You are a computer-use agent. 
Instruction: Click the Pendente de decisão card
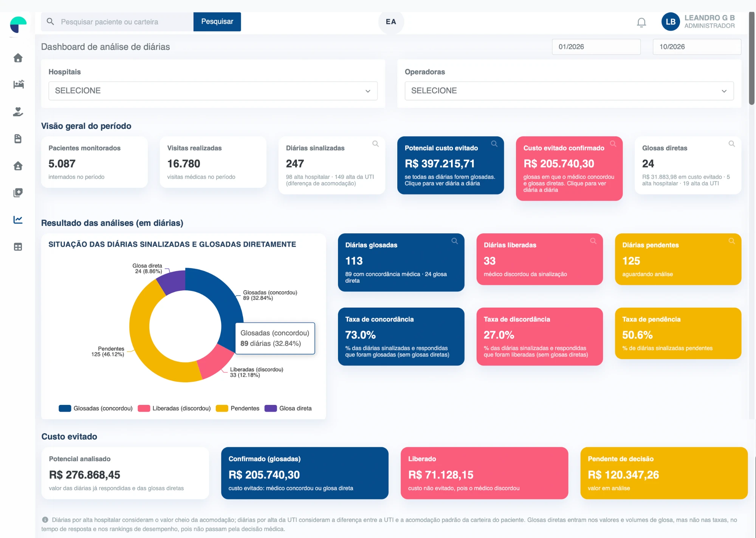pyautogui.click(x=664, y=473)
